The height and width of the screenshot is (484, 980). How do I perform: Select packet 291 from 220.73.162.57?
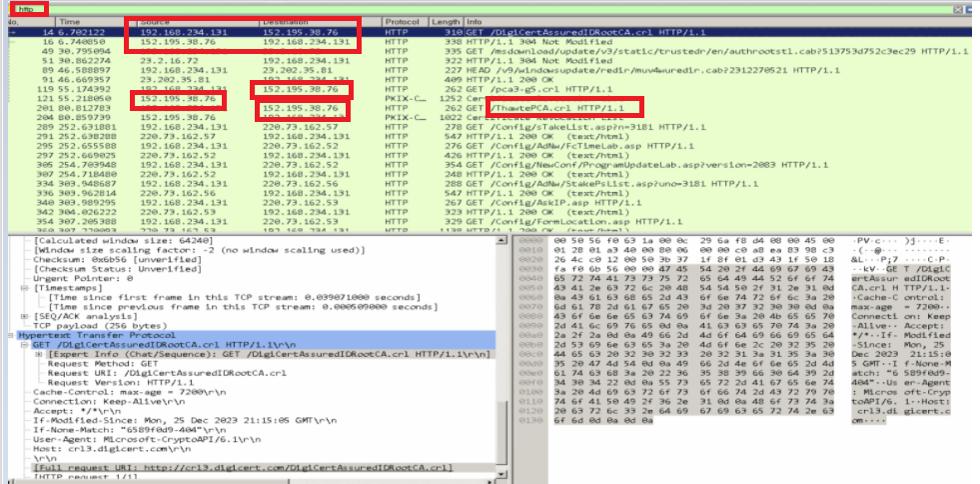click(x=489, y=136)
